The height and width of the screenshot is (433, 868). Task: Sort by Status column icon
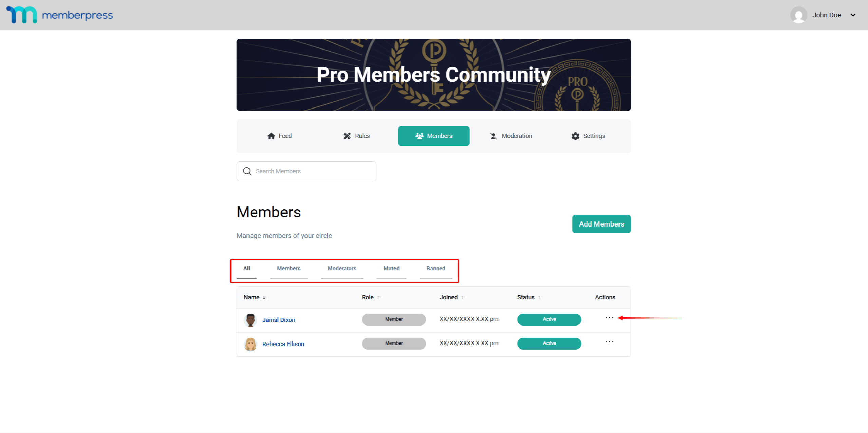coord(540,298)
